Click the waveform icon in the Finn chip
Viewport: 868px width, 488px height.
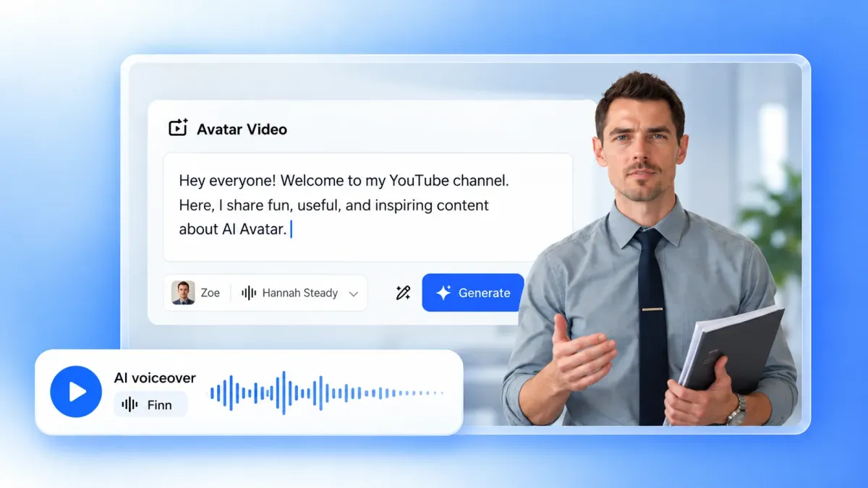[x=129, y=405]
